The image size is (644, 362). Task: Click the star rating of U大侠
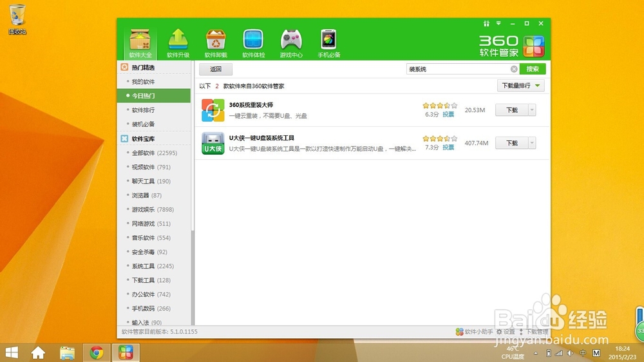click(440, 138)
